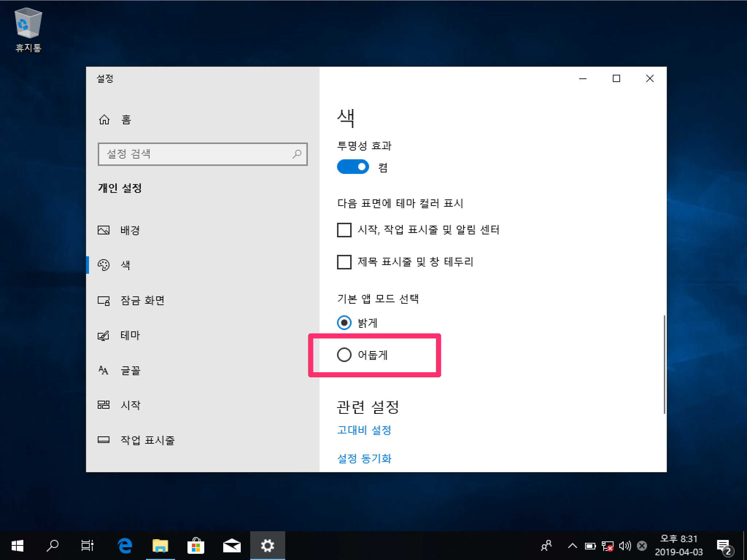
Task: Expand the hidden system tray icons chevron
Action: [572, 546]
